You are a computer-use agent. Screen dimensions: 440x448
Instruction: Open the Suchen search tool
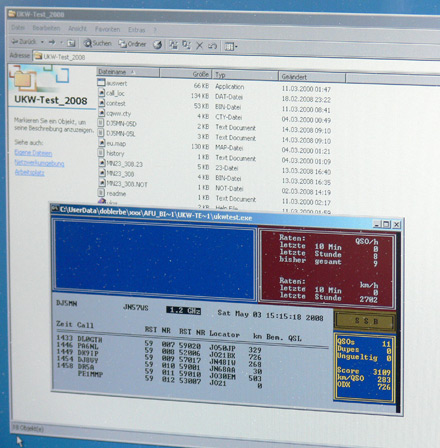(x=97, y=43)
